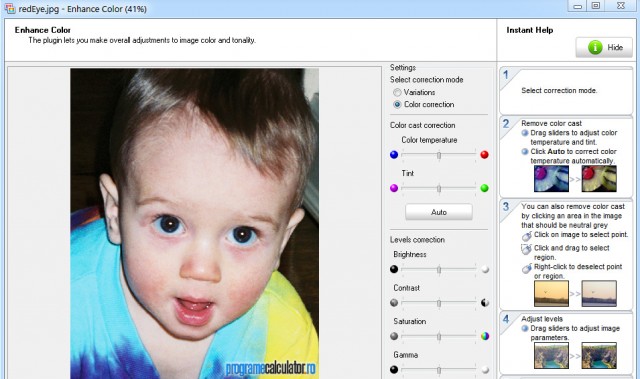Click the Contrast slider track
Image resolution: width=640 pixels, height=379 pixels.
tap(439, 303)
